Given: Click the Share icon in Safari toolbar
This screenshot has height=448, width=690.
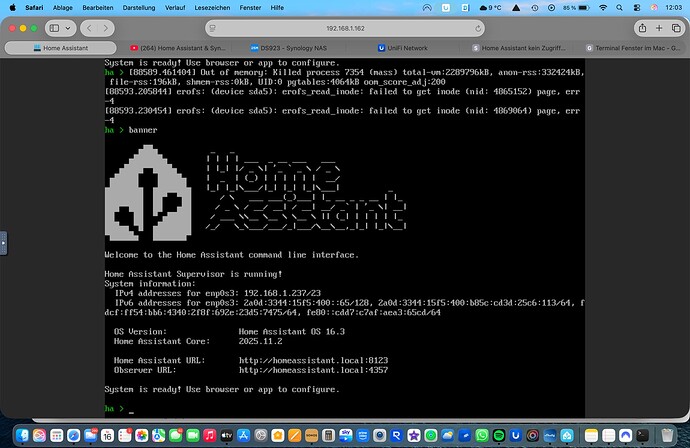Looking at the screenshot, I should pos(640,27).
